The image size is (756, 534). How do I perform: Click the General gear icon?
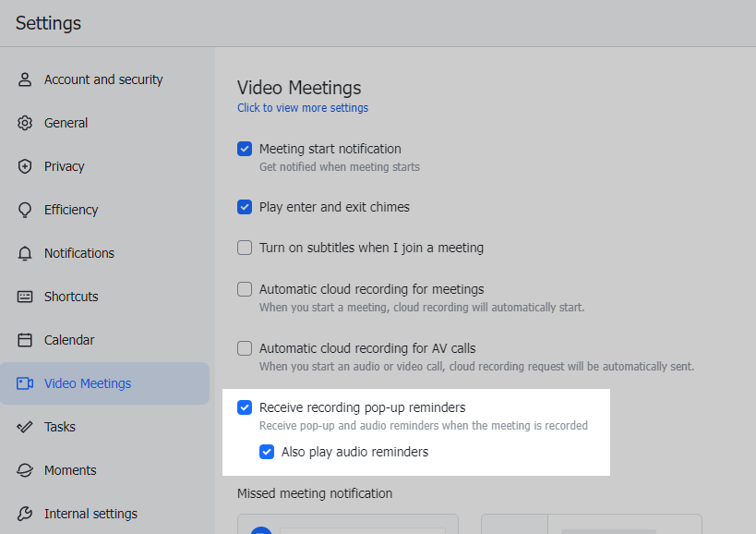[x=25, y=123]
